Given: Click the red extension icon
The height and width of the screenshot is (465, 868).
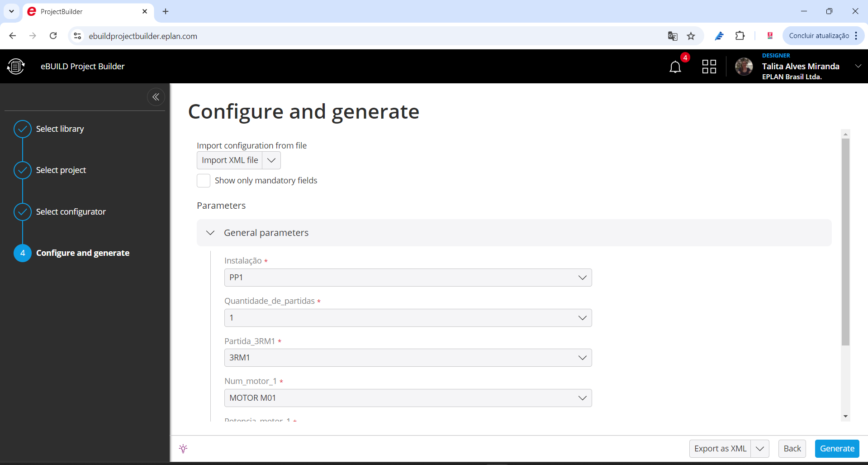Looking at the screenshot, I should pos(770,36).
